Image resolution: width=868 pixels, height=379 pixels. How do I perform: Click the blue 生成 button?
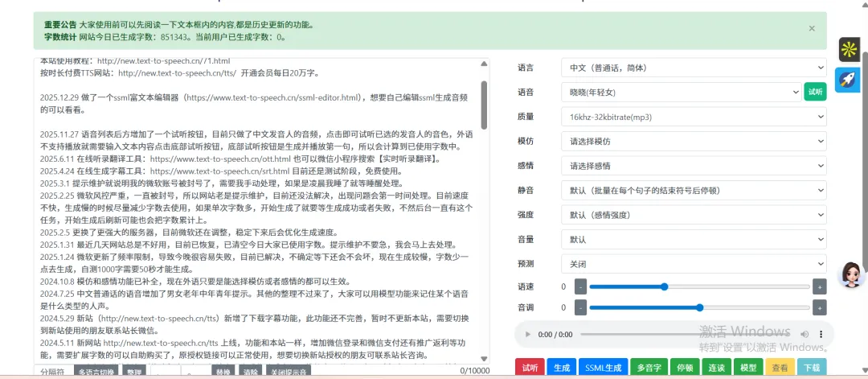(561, 368)
